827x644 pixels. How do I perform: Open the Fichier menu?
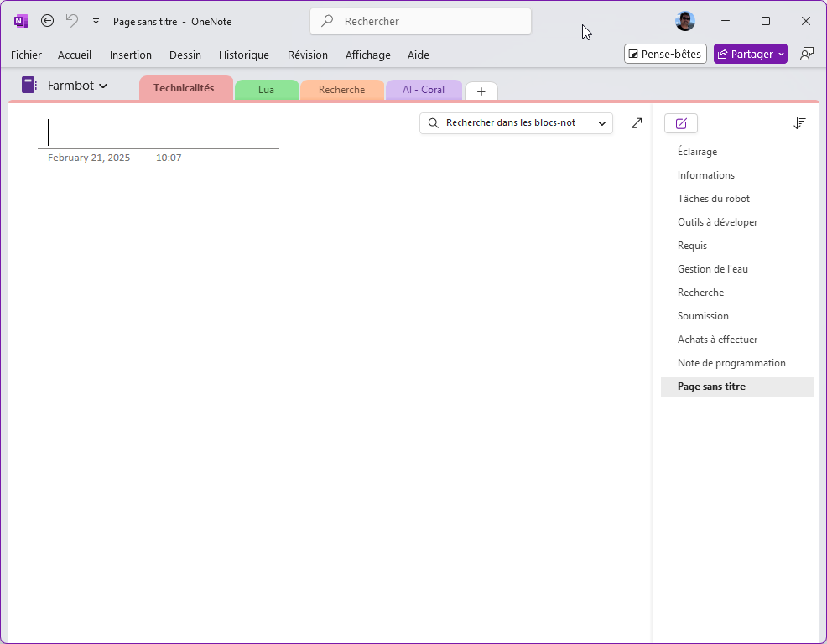[26, 55]
